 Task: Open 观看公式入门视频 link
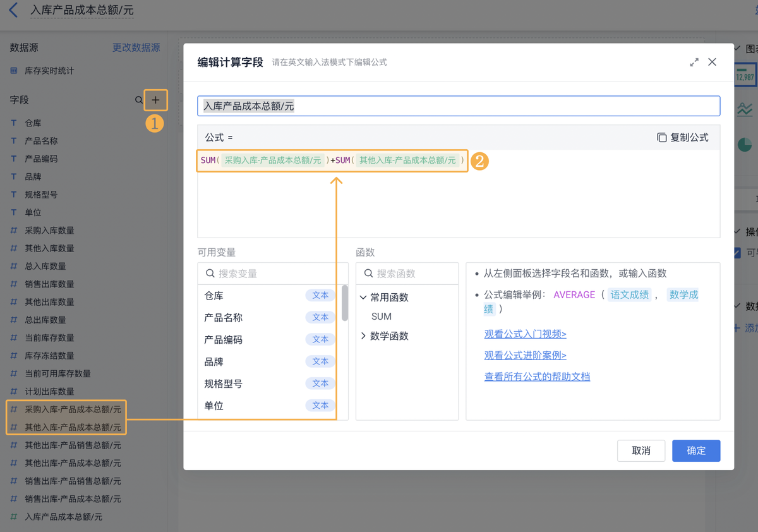[525, 334]
